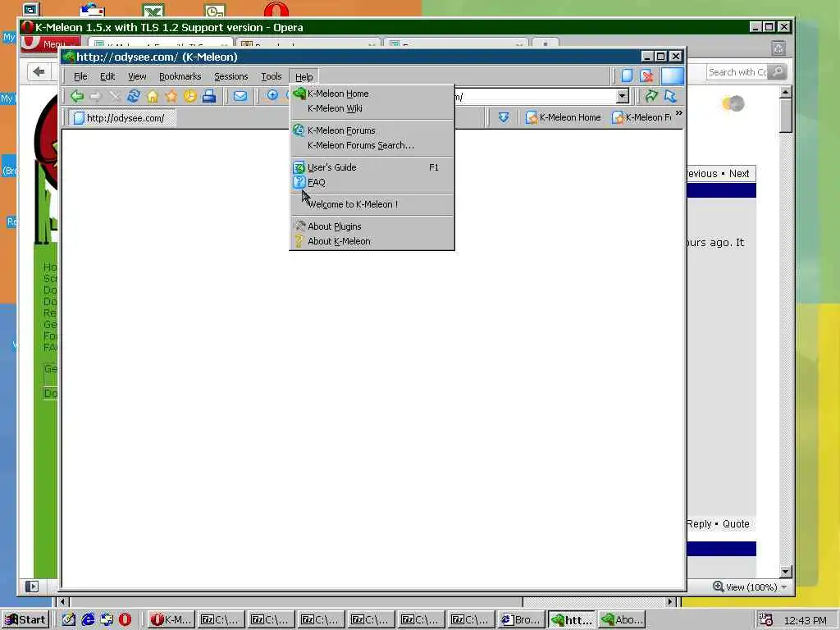This screenshot has height=630, width=840.
Task: Click the Quote link in Opera page
Action: click(736, 524)
